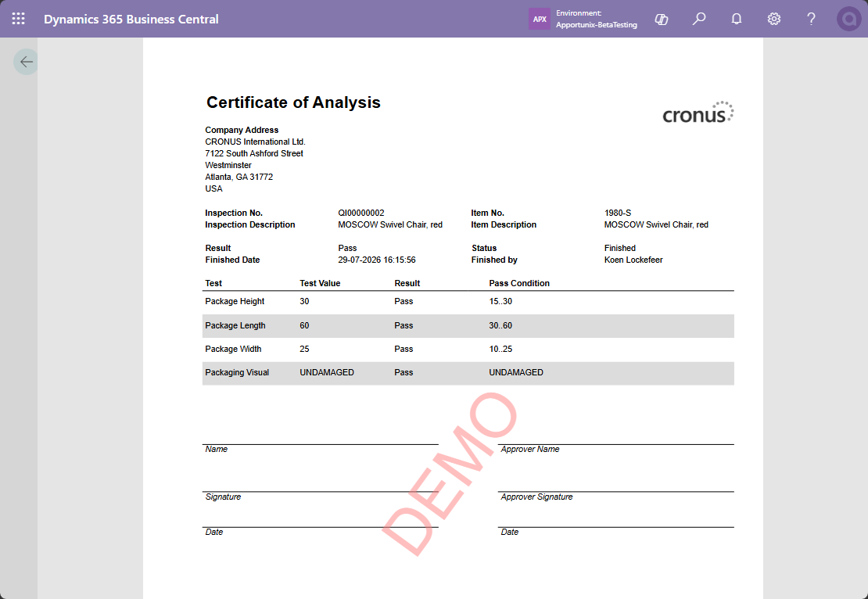
Task: Click the Pass Condition column header
Action: tap(519, 283)
